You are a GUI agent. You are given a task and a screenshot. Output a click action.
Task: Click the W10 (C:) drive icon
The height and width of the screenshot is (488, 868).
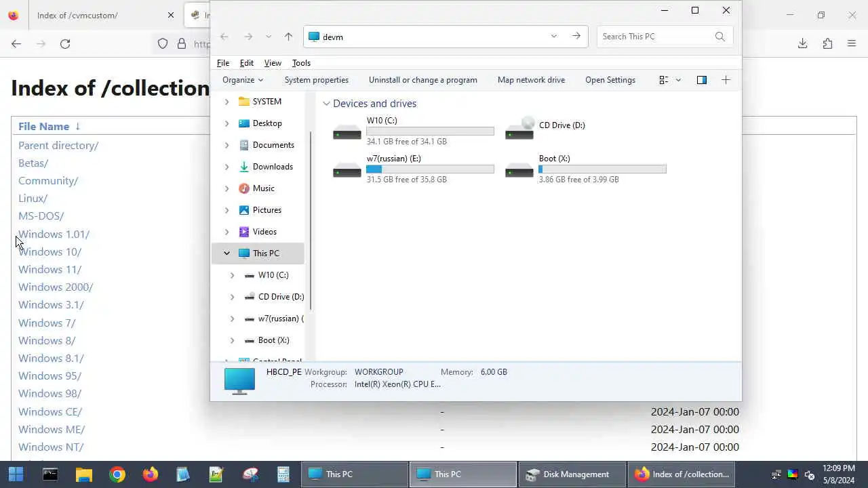tap(347, 131)
